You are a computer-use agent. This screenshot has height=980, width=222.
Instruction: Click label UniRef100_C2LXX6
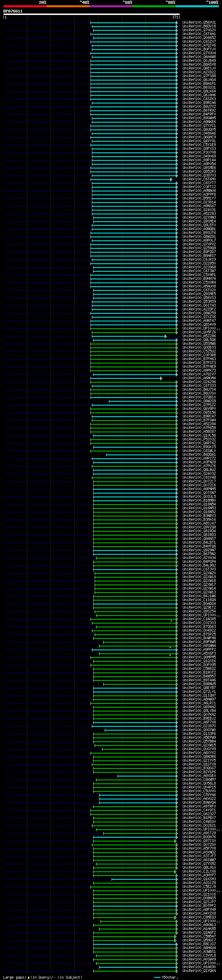[199, 871]
